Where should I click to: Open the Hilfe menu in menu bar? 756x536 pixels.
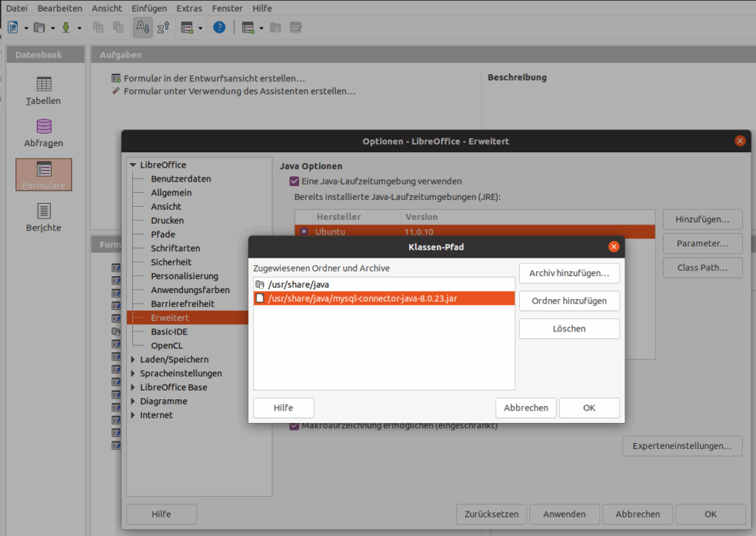click(x=262, y=8)
